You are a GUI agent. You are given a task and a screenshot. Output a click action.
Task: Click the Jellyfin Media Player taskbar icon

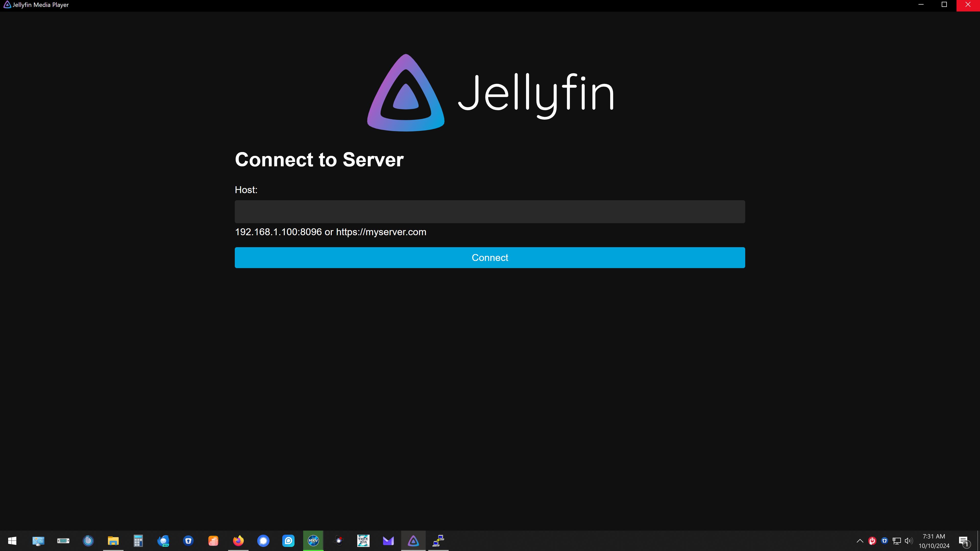coord(413,540)
